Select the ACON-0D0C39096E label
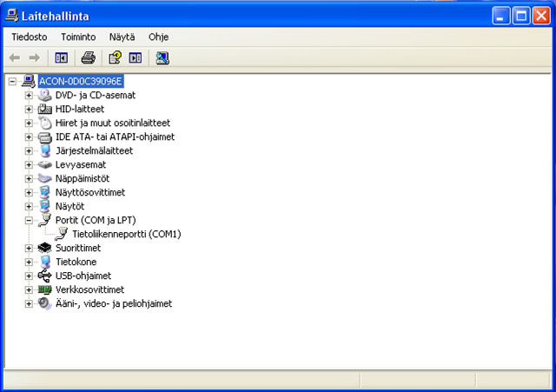Viewport: 556px width, 392px height. 81,81
